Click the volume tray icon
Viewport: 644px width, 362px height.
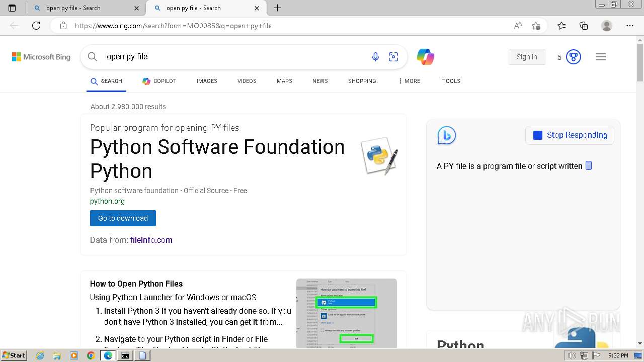coord(573,355)
